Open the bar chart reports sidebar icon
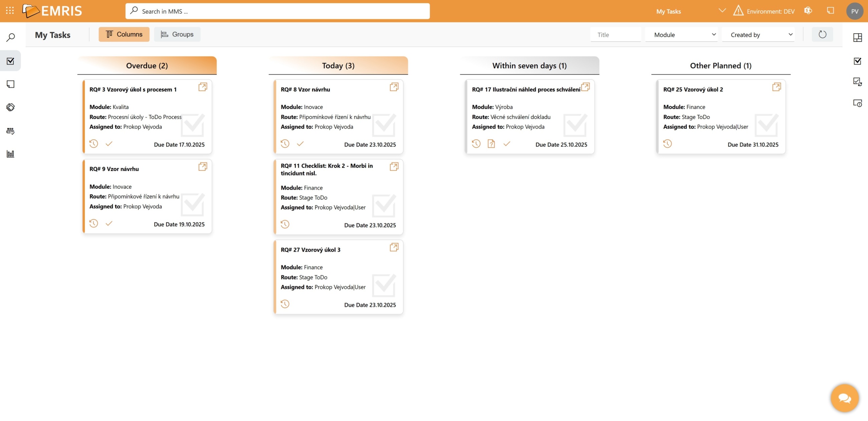Viewport: 868px width, 421px height. click(10, 154)
